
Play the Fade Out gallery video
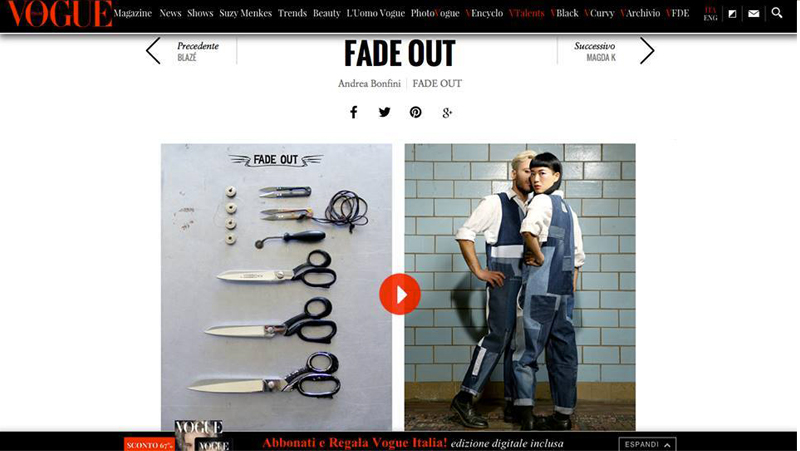tap(400, 294)
